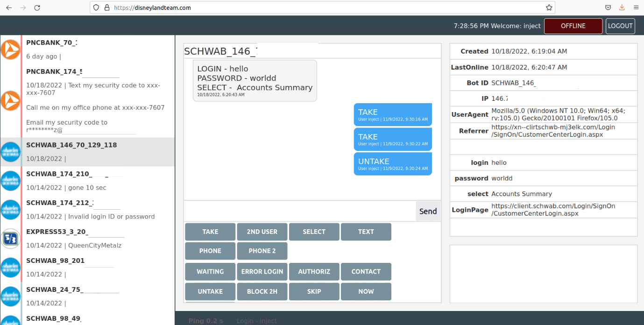
Task: Select the SCHWAB_98_49 row name
Action: pyautogui.click(x=53, y=318)
